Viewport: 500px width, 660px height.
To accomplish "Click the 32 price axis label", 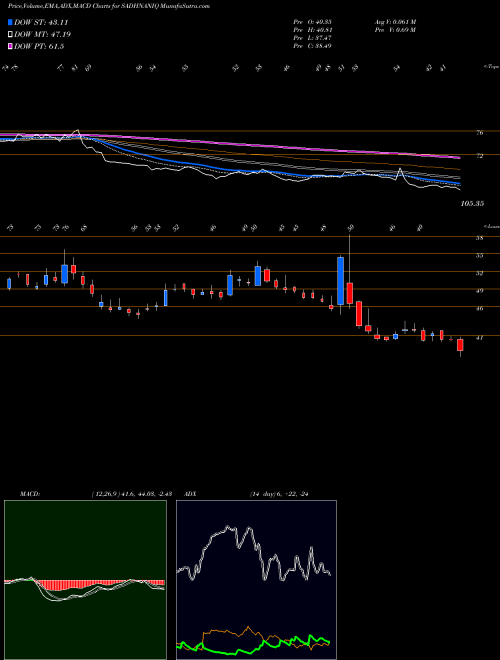I will point(479,273).
